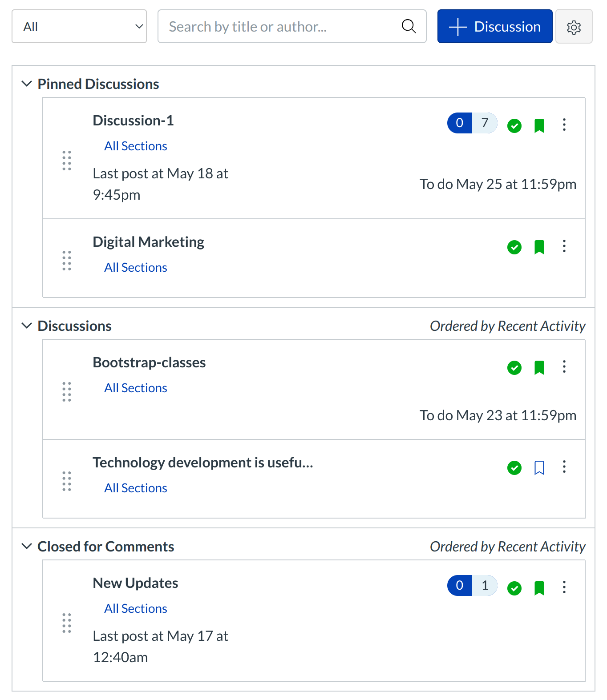Screen dimensions: 607x700
Task: Open the All filter dropdown
Action: click(79, 27)
